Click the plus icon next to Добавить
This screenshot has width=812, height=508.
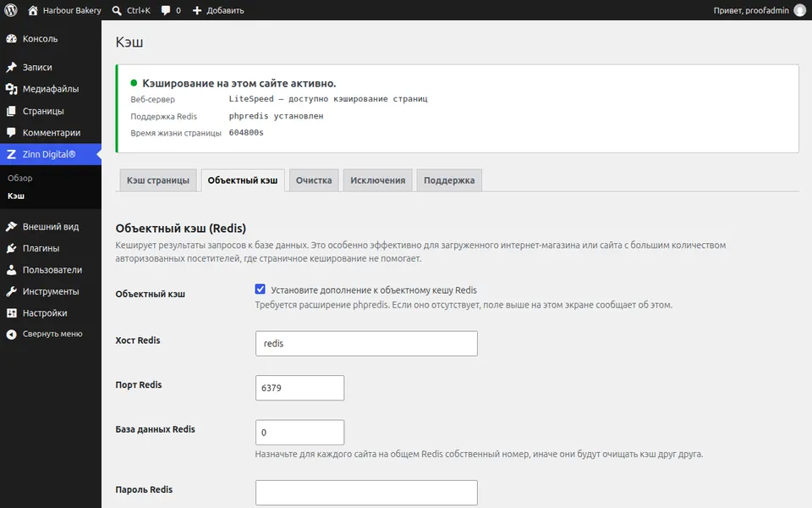point(197,10)
